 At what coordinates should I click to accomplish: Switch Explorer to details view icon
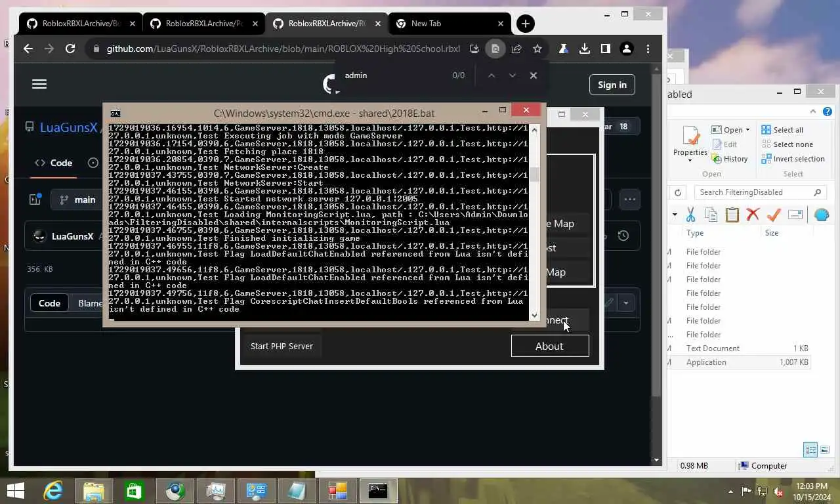[x=810, y=450]
